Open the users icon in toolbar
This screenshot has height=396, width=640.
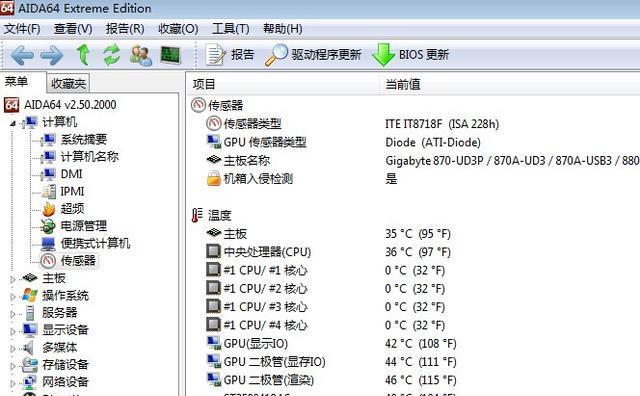pos(141,55)
